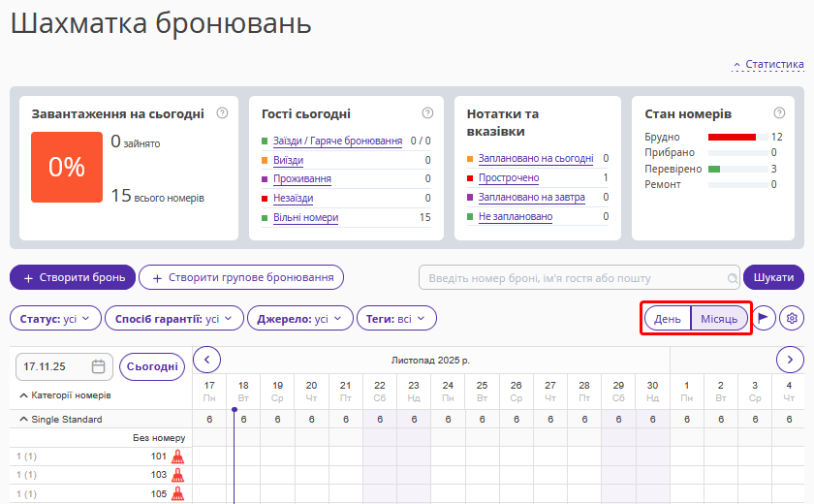
Task: Click the help icon in Гості сьогодні card
Action: pyautogui.click(x=427, y=113)
